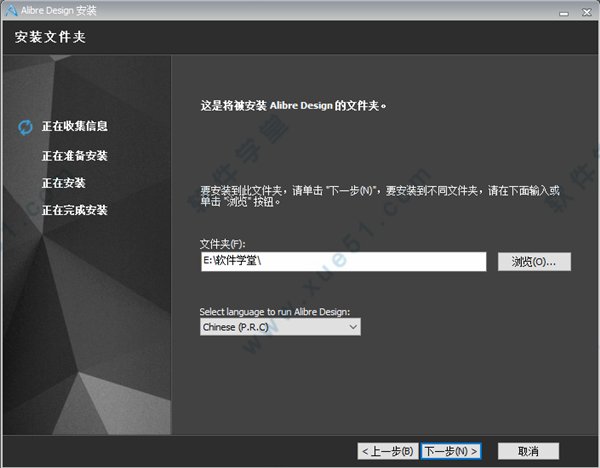Click the 下一步(N) > button
The width and height of the screenshot is (600, 468).
(x=451, y=452)
